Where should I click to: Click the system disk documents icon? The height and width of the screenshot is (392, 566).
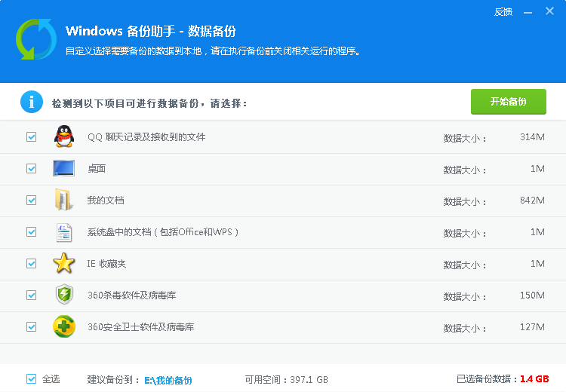click(x=64, y=232)
